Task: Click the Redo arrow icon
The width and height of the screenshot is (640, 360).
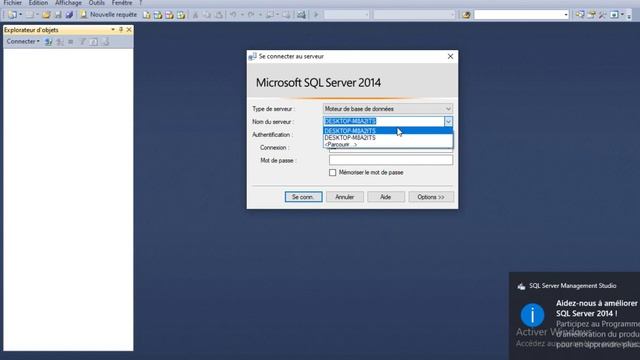Action: point(251,15)
